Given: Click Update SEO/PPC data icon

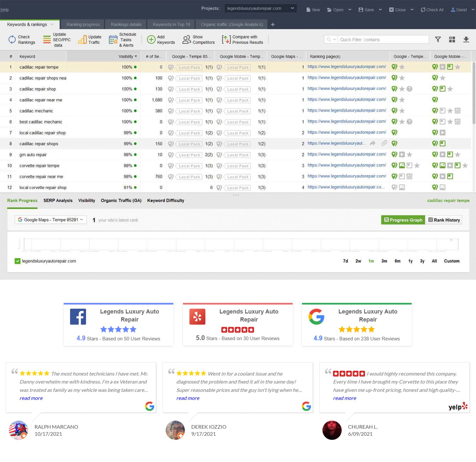Looking at the screenshot, I should coord(47,39).
